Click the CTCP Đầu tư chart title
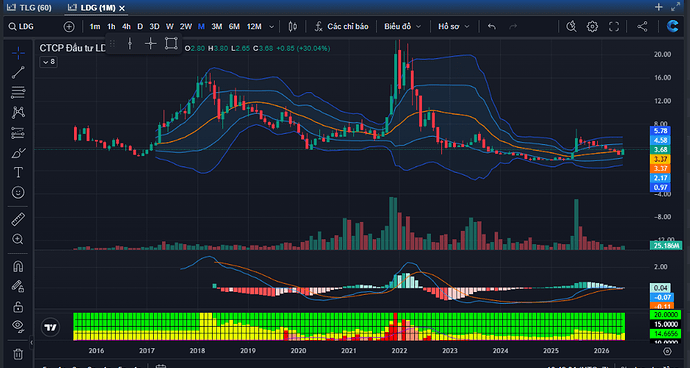Screen dimensions: 690x368 click(x=73, y=48)
